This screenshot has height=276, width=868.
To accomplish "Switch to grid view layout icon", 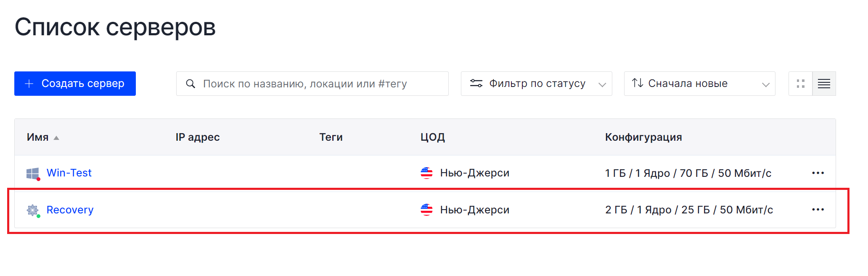I will point(800,84).
